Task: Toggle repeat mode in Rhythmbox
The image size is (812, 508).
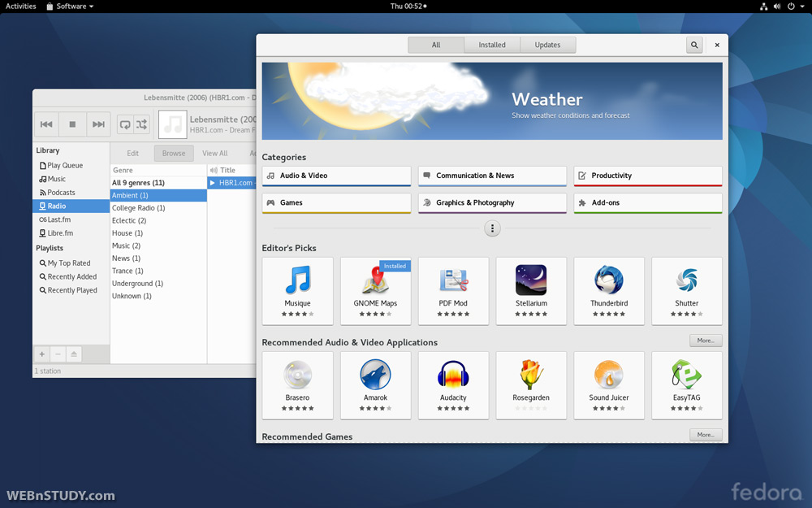Action: coord(125,124)
